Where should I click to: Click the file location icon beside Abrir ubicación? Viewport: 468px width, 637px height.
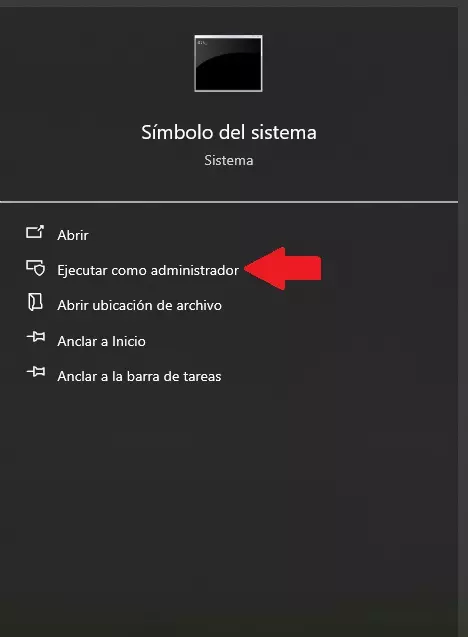click(x=35, y=303)
